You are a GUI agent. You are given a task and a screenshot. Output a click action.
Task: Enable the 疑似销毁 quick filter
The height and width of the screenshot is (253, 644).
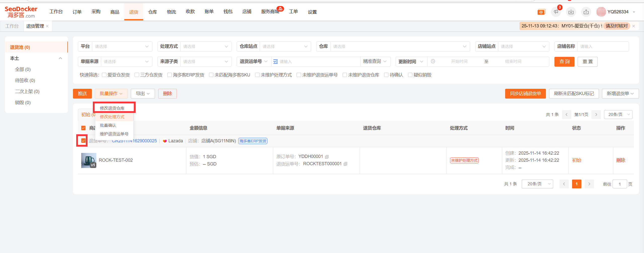[410, 75]
